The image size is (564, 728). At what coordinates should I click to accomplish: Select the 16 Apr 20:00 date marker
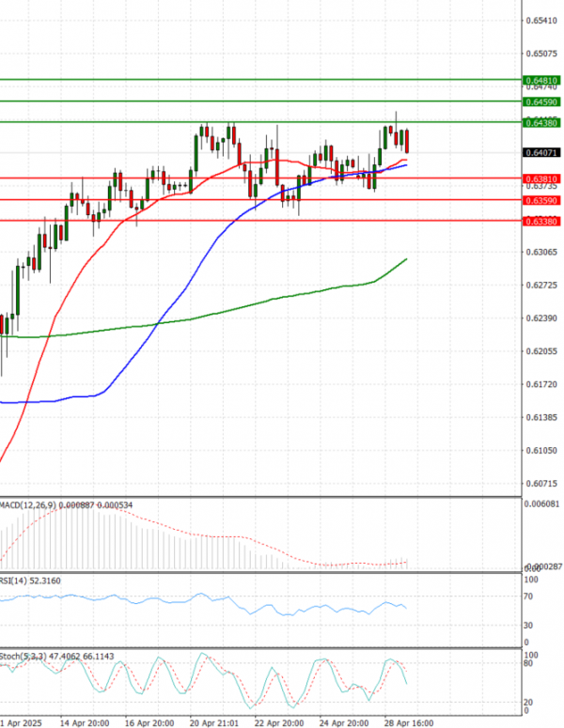[146, 723]
